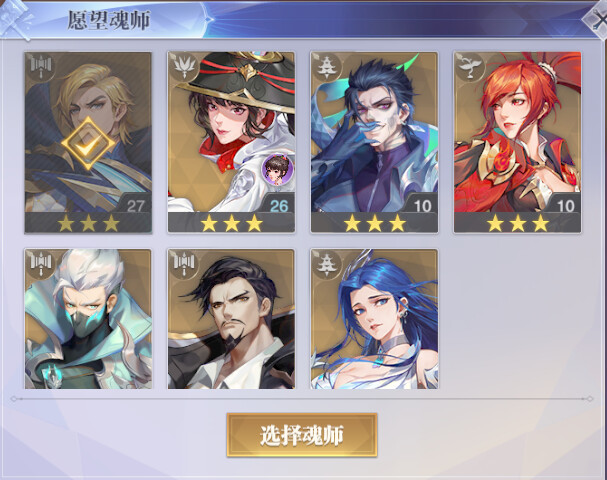The height and width of the screenshot is (480, 607).
Task: Choose the masked white-haired hero card
Action: click(88, 319)
